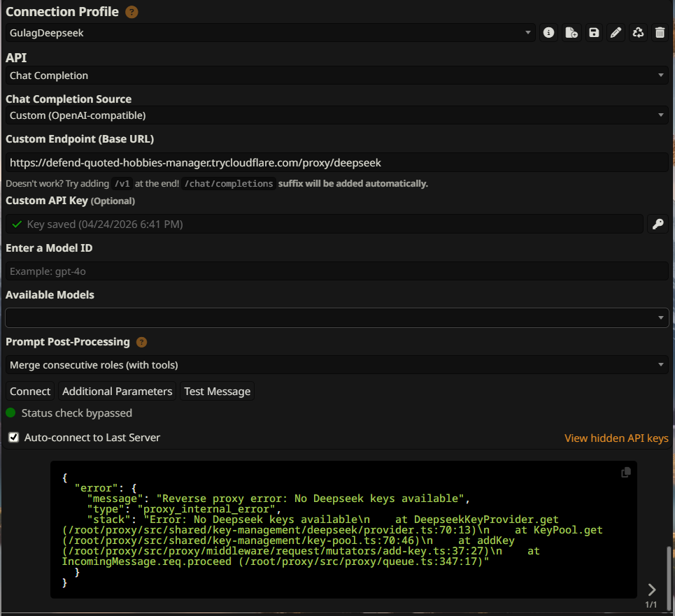Open the Prompt Post-Processing merge roles dropdown
Image resolution: width=675 pixels, height=616 pixels.
[337, 365]
